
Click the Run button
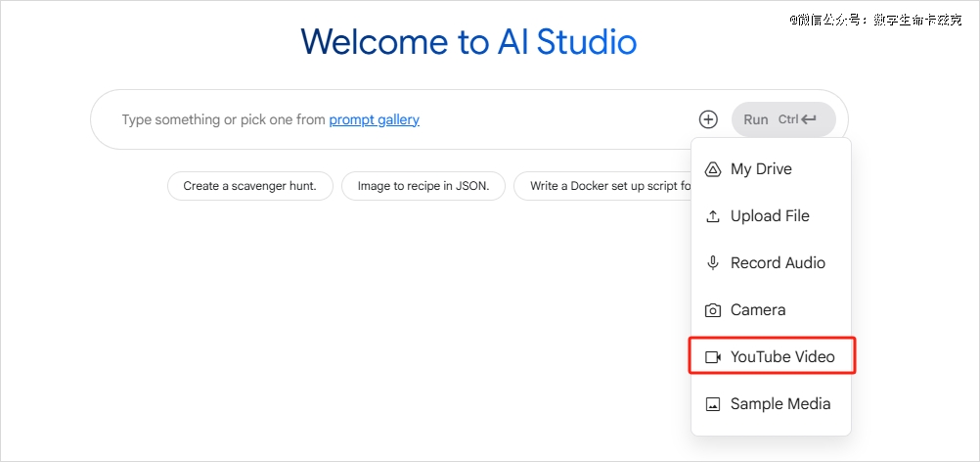783,119
